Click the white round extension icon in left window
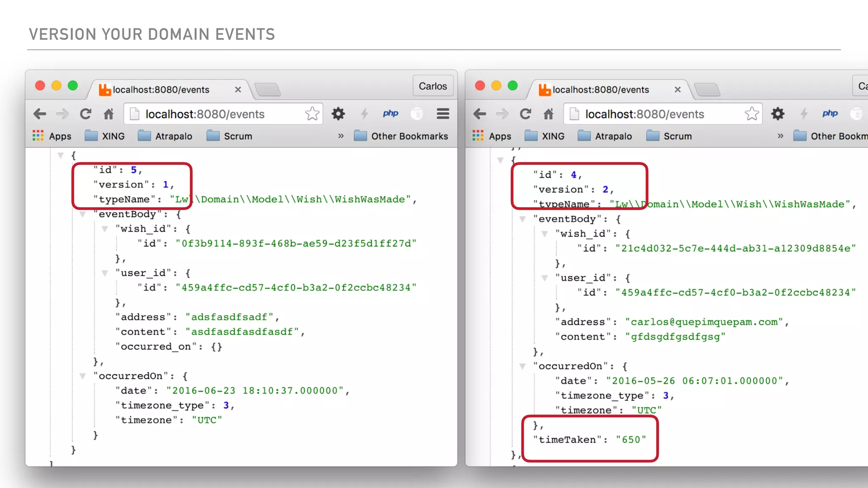Viewport: 868px width, 488px height. 417,114
